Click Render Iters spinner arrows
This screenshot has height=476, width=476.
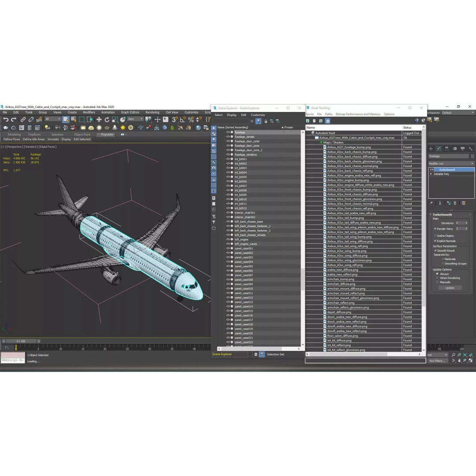(466, 229)
